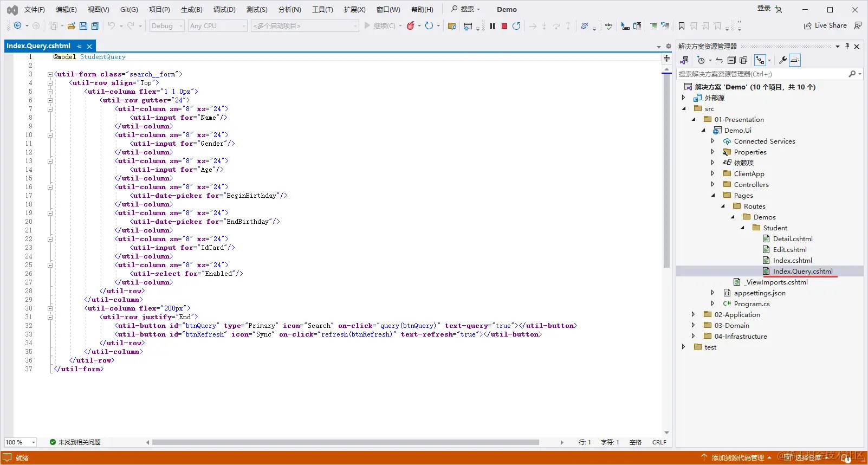Collapse the util-row justify block at line 31
This screenshot has height=465, width=868.
(x=50, y=317)
